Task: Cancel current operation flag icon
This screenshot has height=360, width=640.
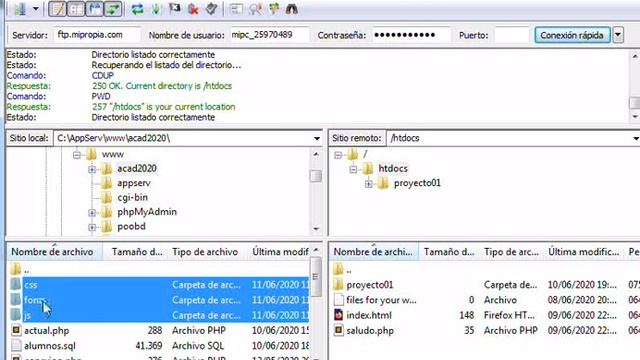Action: point(175,9)
